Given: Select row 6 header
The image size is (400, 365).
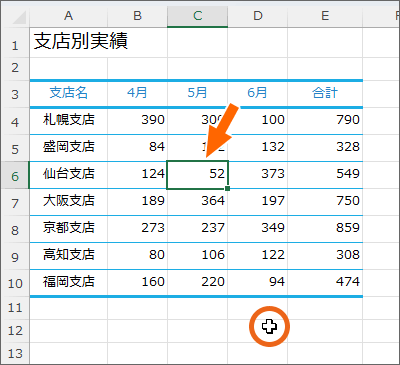Looking at the screenshot, I should click(x=15, y=175).
